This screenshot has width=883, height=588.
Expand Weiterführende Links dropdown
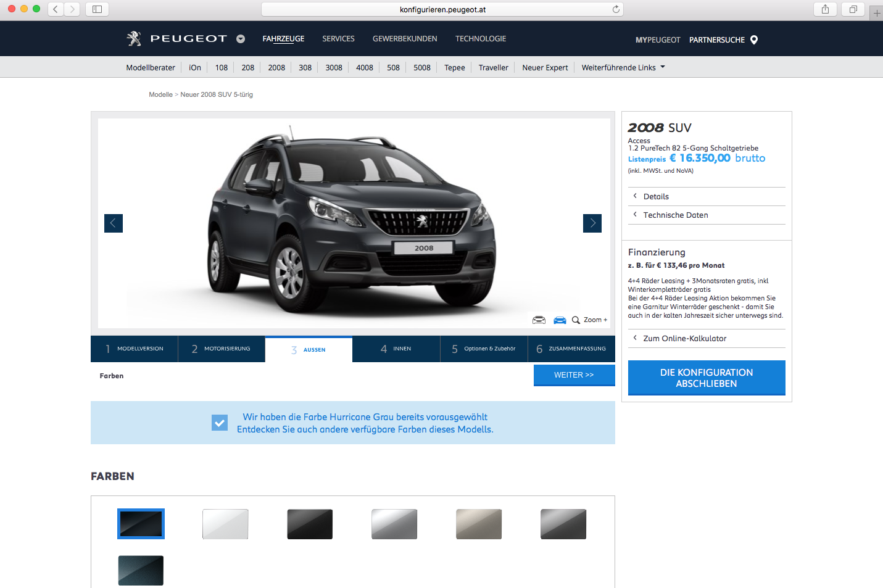[x=623, y=68]
